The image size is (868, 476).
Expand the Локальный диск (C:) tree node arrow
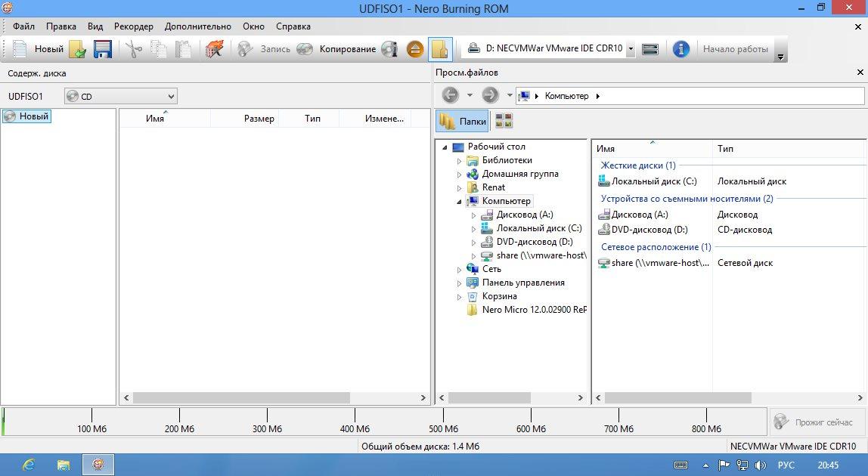(x=473, y=229)
